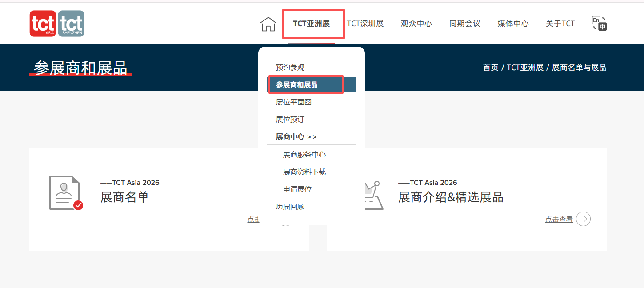Choose 展位平面图 from the dropdown menu
This screenshot has height=288, width=644.
tap(294, 102)
